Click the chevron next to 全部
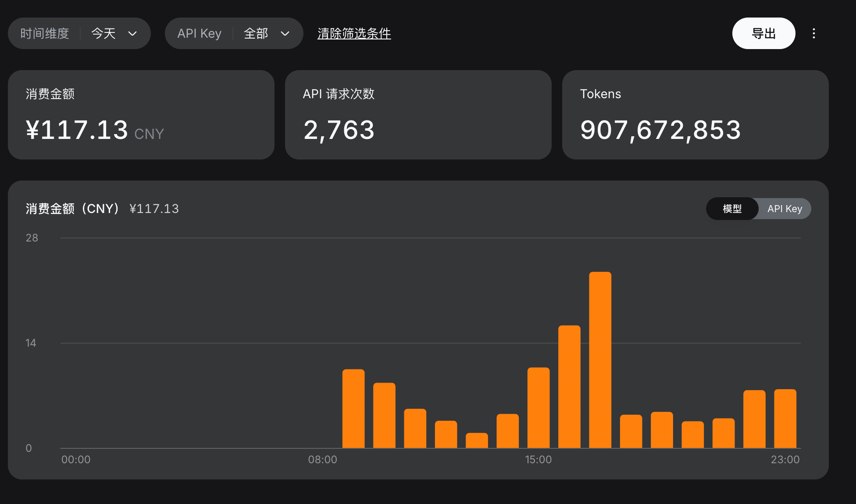This screenshot has height=504, width=856. [x=285, y=33]
